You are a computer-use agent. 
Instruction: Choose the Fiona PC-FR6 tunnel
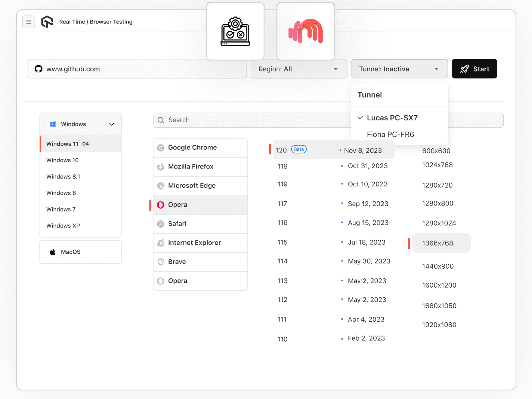(390, 134)
